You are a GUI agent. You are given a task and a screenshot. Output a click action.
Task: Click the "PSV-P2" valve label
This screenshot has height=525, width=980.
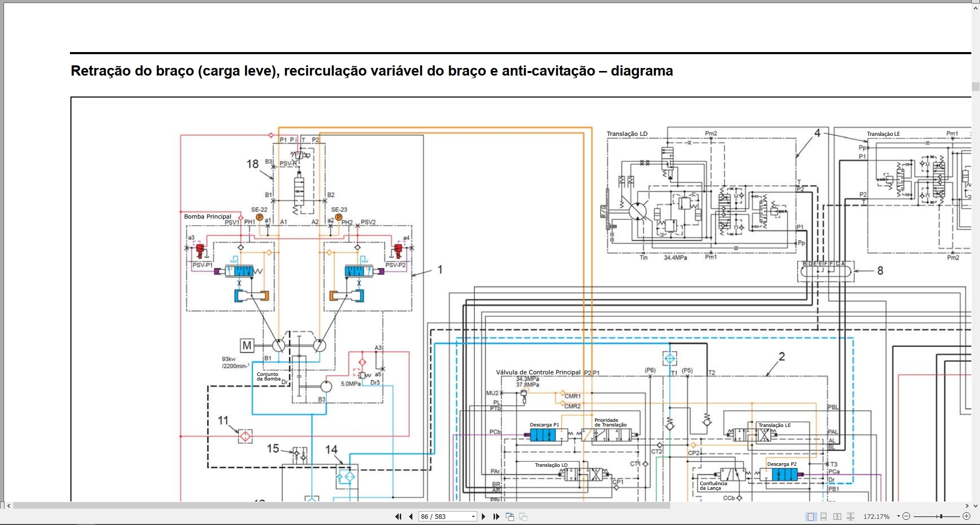click(396, 265)
